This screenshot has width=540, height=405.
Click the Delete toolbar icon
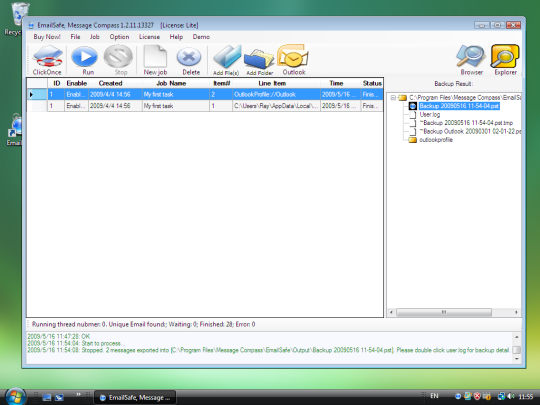[x=189, y=57]
